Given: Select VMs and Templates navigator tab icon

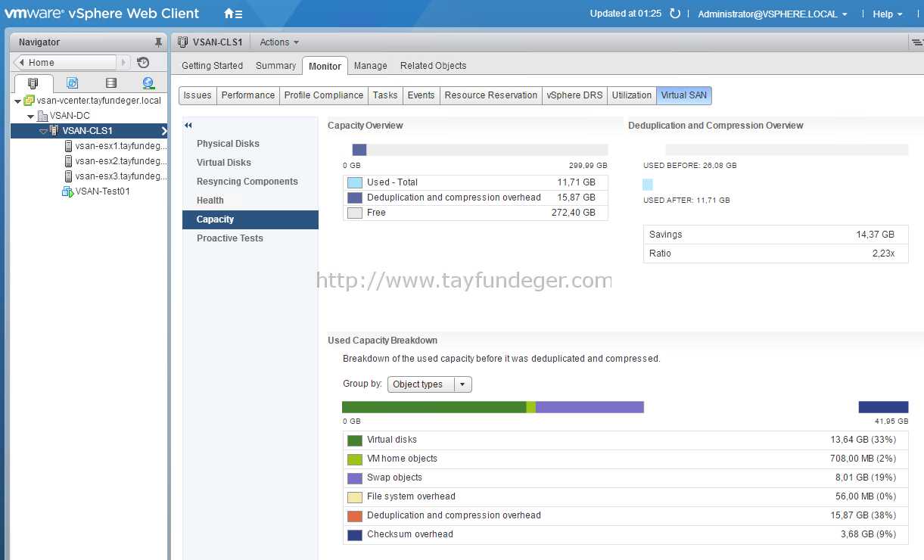Looking at the screenshot, I should [72, 83].
